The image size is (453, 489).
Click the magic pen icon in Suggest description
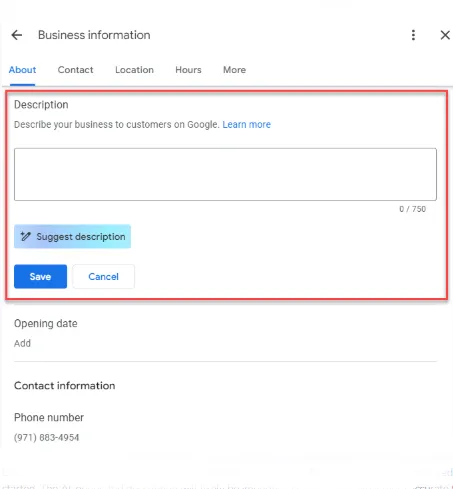pyautogui.click(x=26, y=236)
